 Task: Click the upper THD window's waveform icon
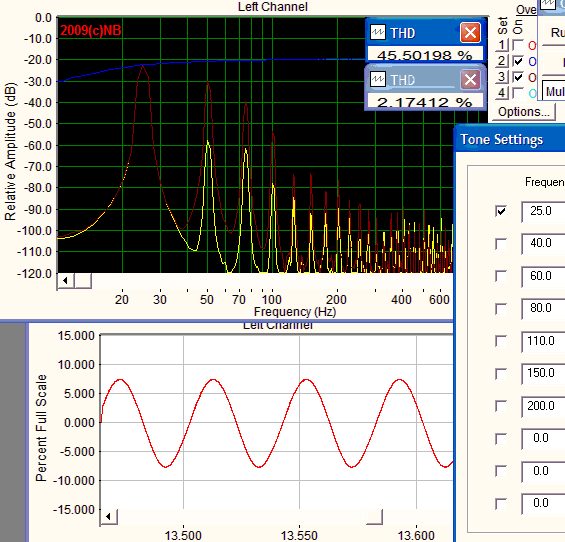378,32
